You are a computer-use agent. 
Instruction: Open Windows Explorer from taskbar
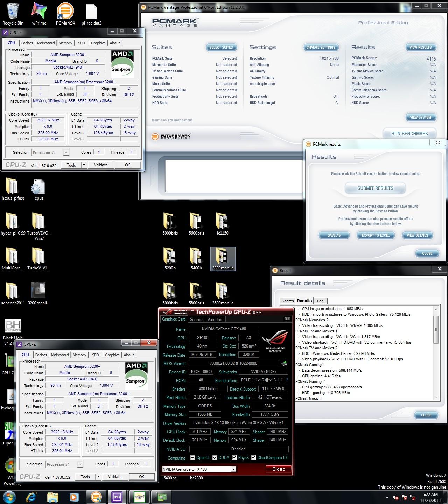(53, 497)
